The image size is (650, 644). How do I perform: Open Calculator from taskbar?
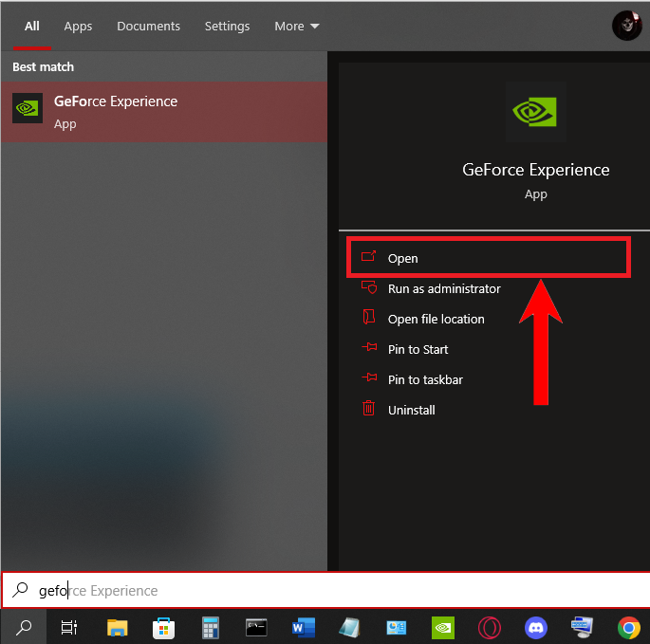210,628
